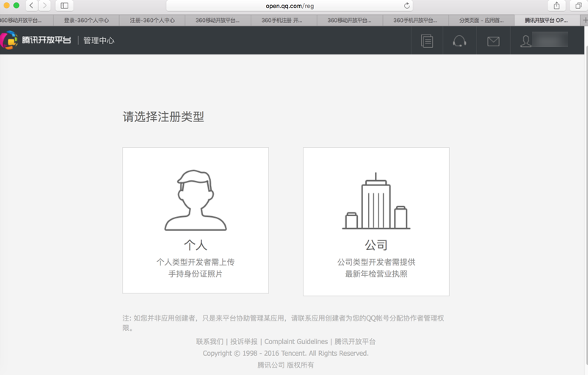The width and height of the screenshot is (588, 375).
Task: Click the 最新年检营业执照 text
Action: pos(376,274)
